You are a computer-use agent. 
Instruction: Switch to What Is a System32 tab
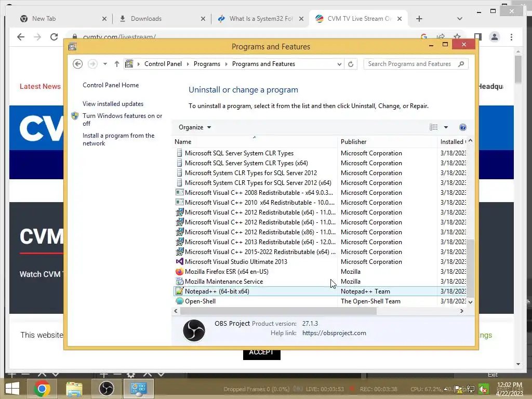[260, 19]
